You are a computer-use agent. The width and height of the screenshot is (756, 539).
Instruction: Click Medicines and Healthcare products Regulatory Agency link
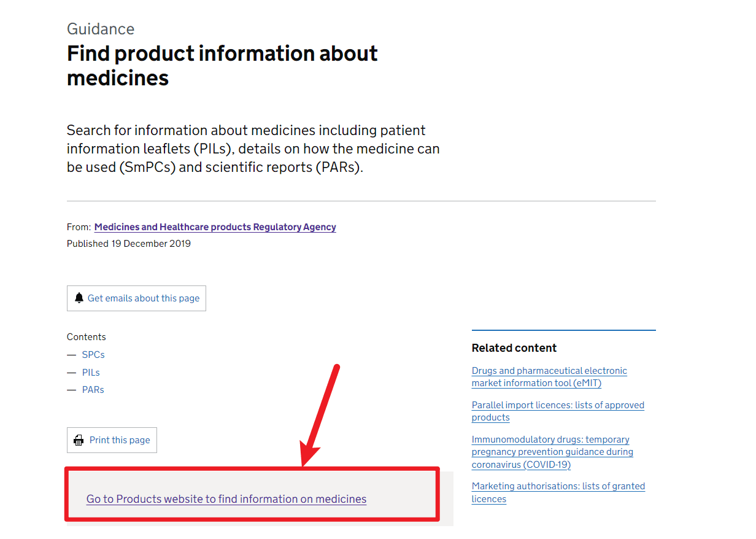pyautogui.click(x=215, y=227)
